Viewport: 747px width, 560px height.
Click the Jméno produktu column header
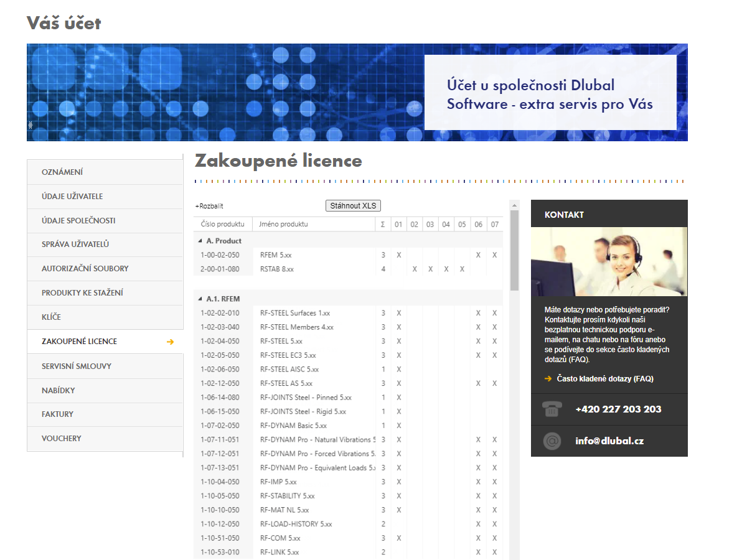[314, 224]
